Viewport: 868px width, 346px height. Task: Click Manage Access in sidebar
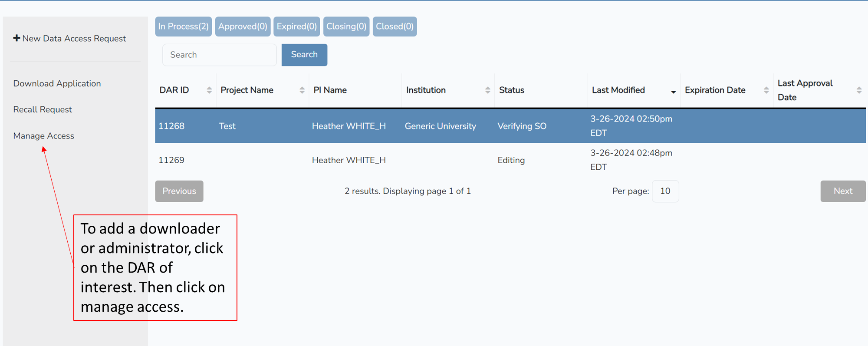[44, 136]
